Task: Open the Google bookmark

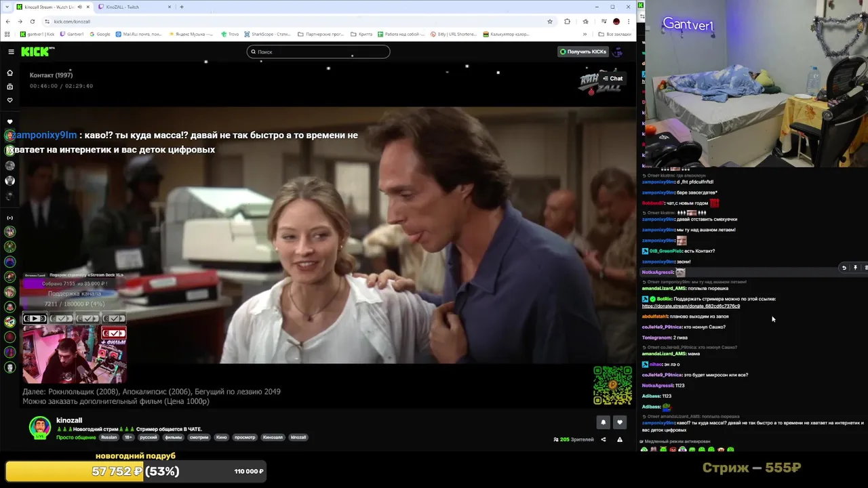Action: pyautogui.click(x=100, y=34)
